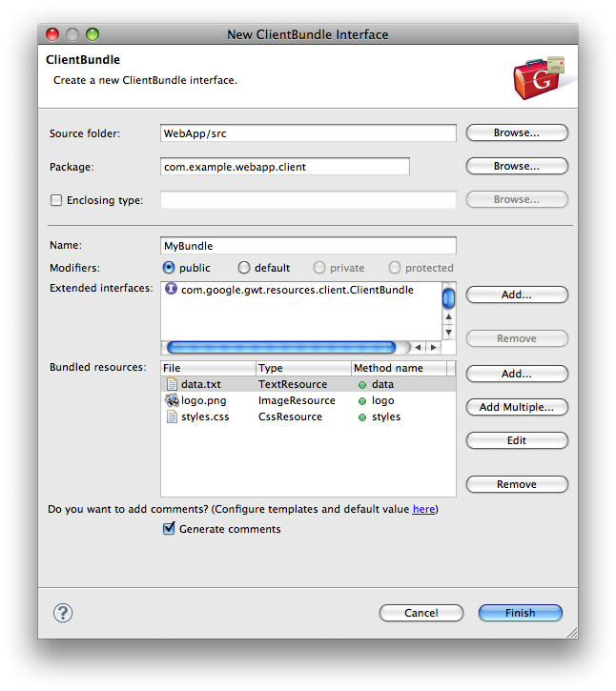Open the 'here' template configuration link
Viewport: 616px width, 691px height.
(423, 510)
